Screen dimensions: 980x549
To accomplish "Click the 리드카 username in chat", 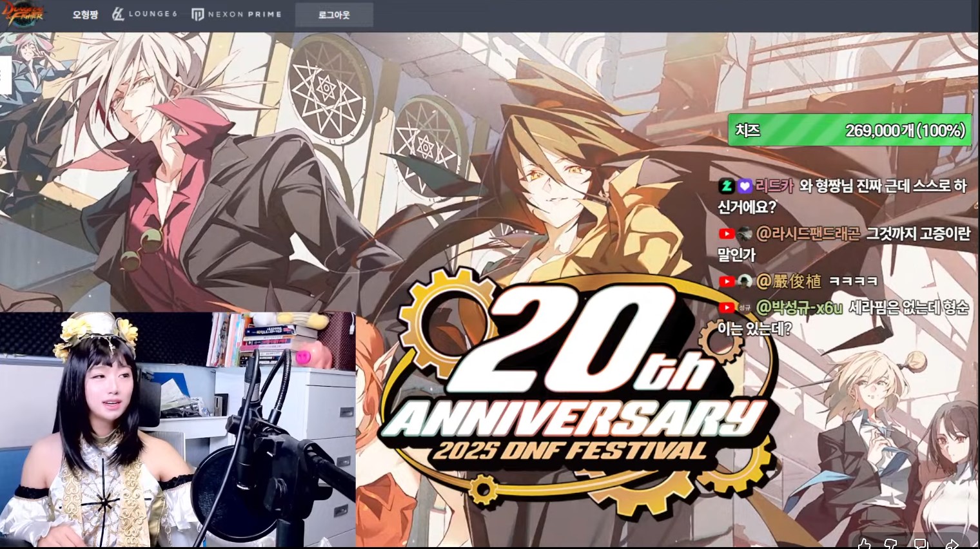I will point(774,186).
